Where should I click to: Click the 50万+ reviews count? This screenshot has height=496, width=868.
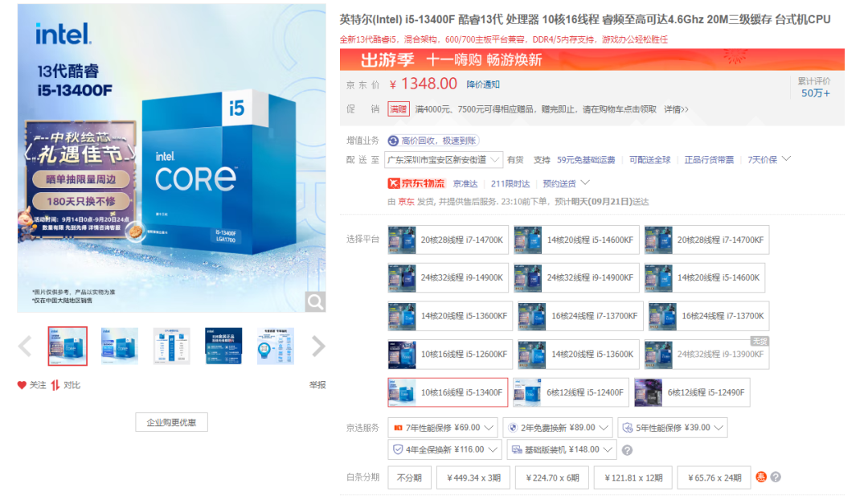point(816,93)
